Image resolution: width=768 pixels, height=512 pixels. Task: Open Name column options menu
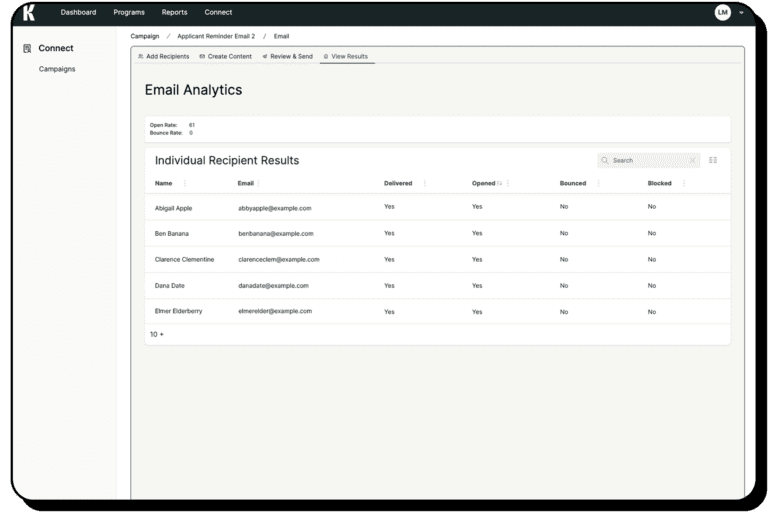pos(185,183)
